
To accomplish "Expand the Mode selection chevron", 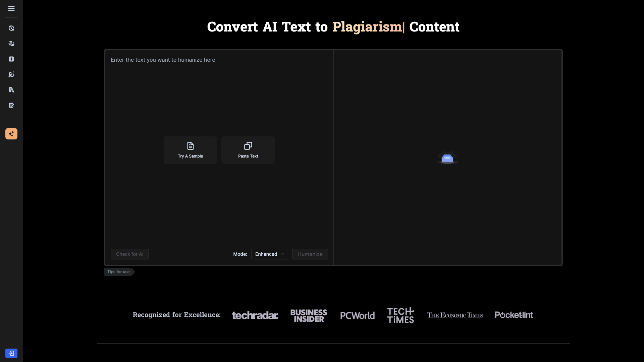I will 282,254.
